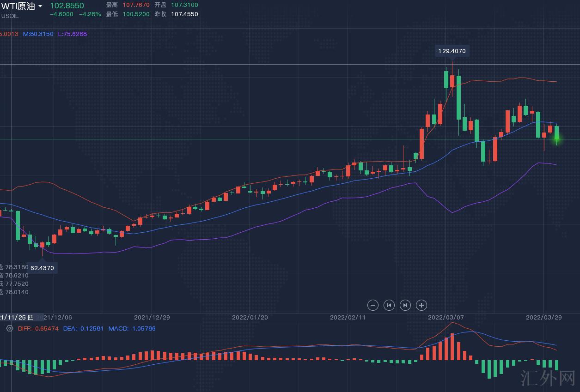Screen dimensions: 580x392
Task: Open MACD indicator settings hexagon icon
Action: tap(10, 328)
